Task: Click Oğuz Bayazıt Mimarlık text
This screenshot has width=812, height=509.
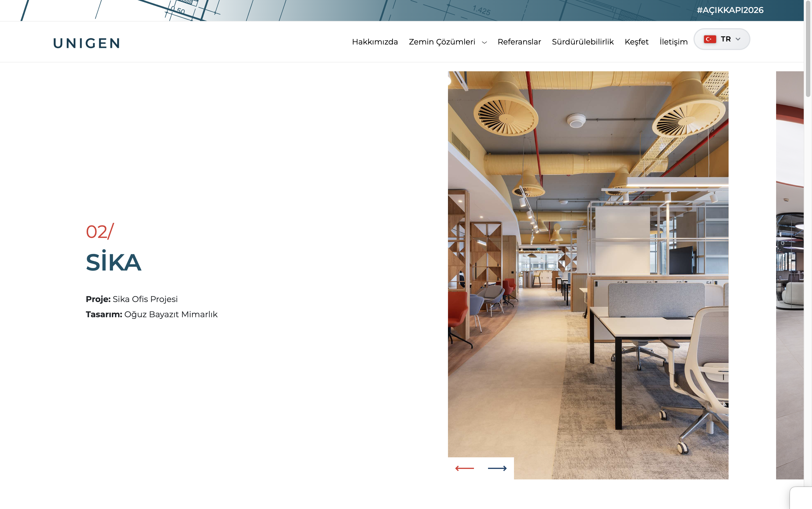Action: coord(171,314)
